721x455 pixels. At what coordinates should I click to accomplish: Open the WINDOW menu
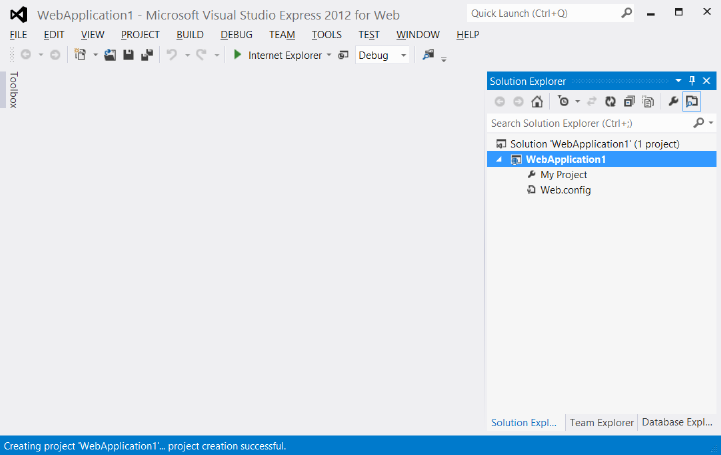coord(418,35)
